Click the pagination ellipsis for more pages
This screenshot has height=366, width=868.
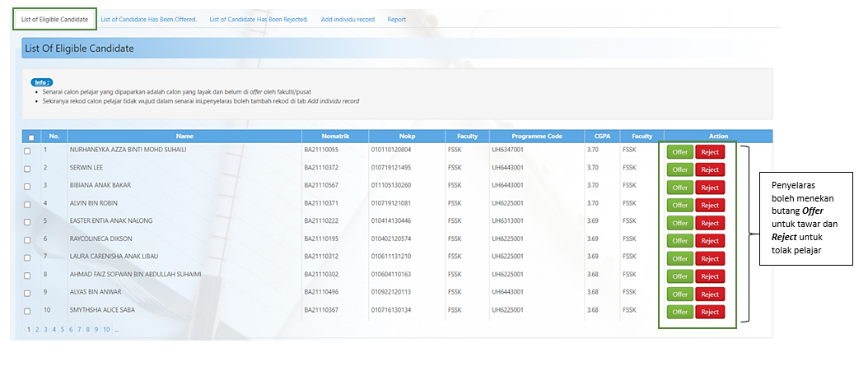coord(117,329)
